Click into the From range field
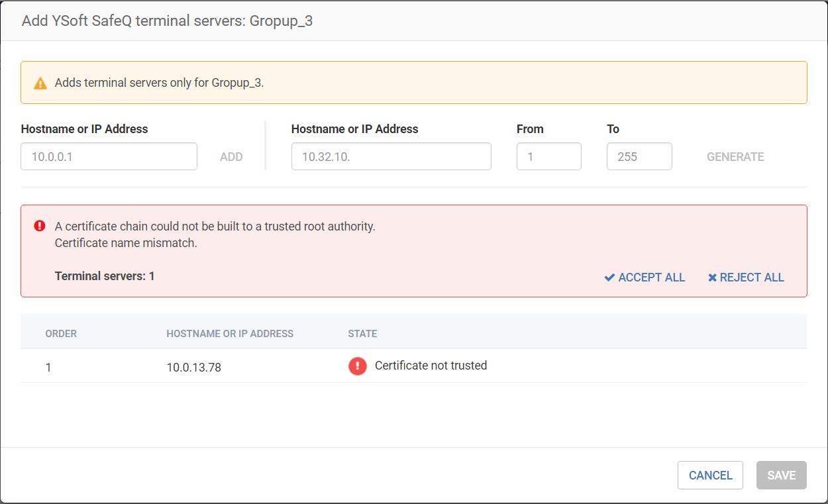Image resolution: width=828 pixels, height=504 pixels. coord(548,156)
